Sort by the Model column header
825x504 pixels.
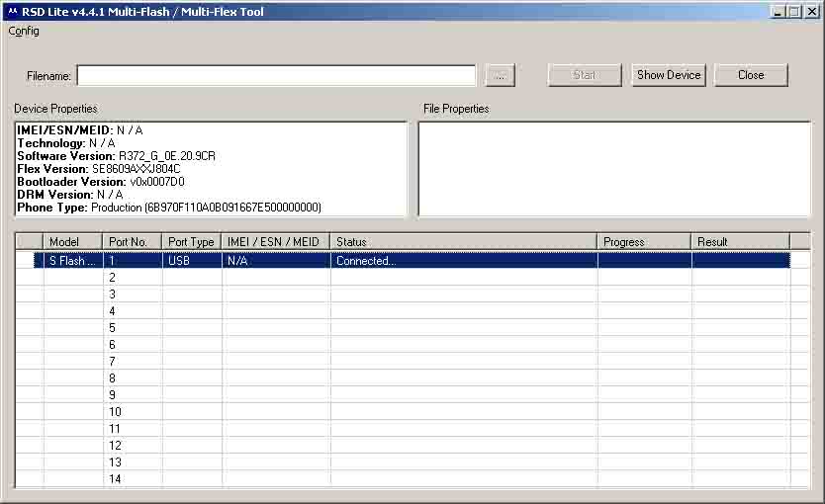coord(72,242)
